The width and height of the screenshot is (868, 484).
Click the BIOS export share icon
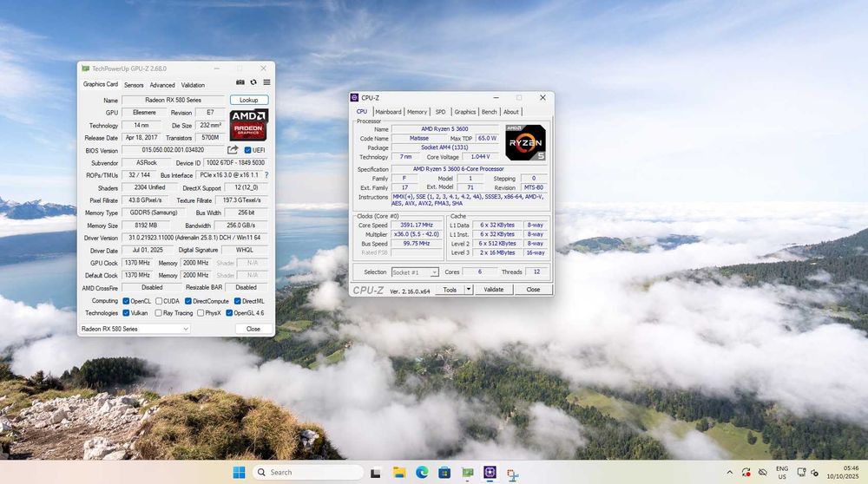[x=233, y=150]
